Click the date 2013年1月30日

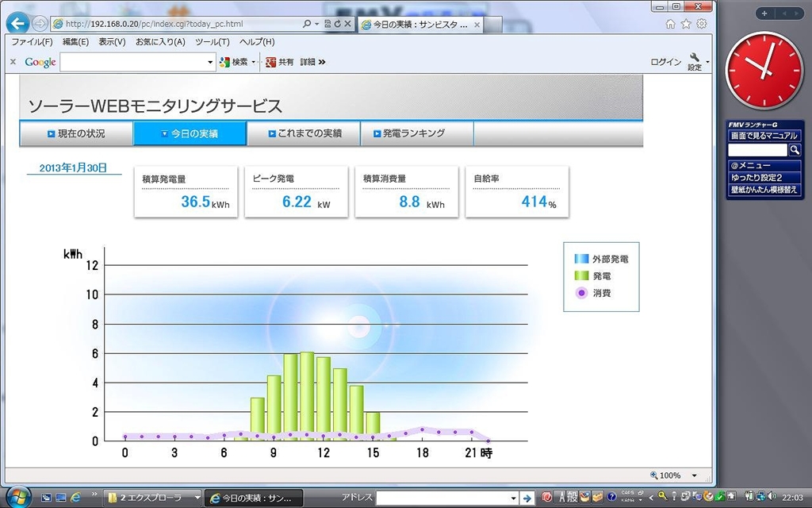[73, 167]
